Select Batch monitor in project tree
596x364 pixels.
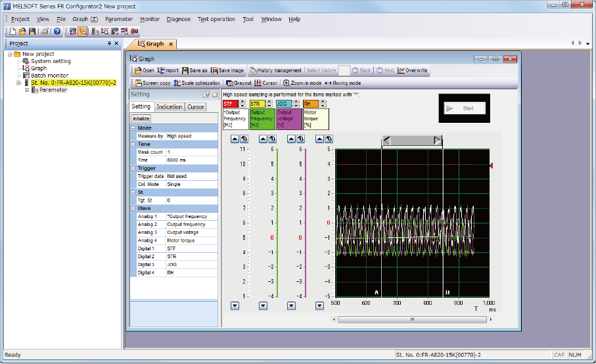pyautogui.click(x=49, y=76)
